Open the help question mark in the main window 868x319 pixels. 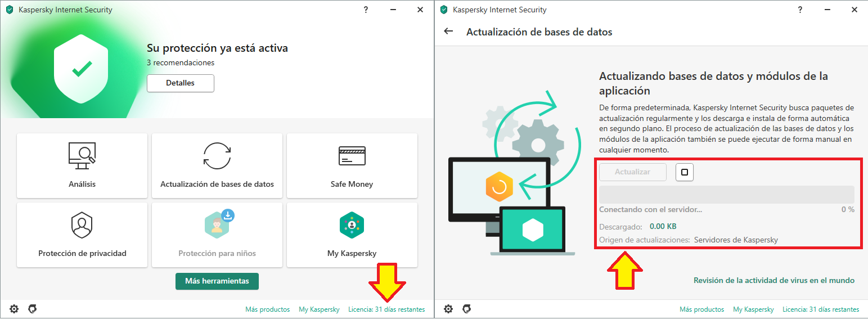pyautogui.click(x=366, y=10)
